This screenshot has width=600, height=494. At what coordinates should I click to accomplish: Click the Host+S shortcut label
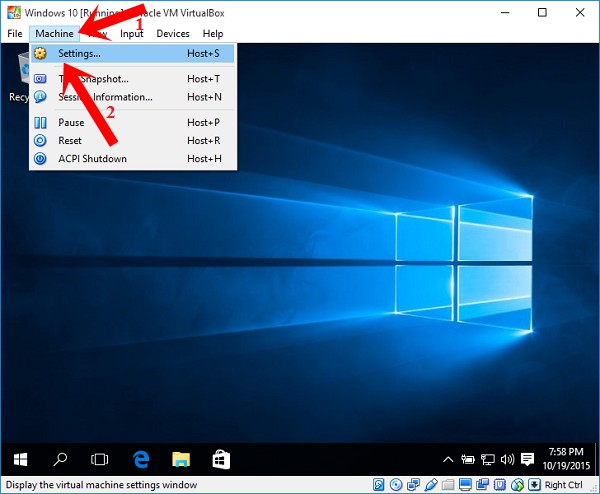point(203,54)
